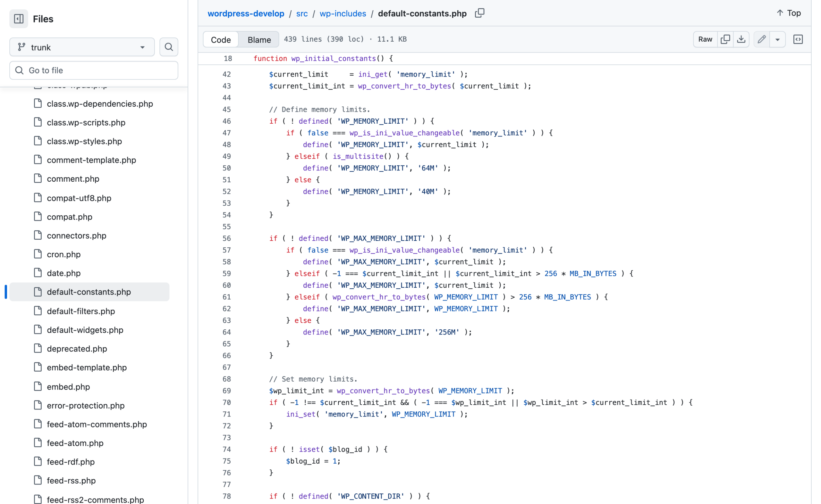Open error-protection.php in file tree

pos(89,405)
